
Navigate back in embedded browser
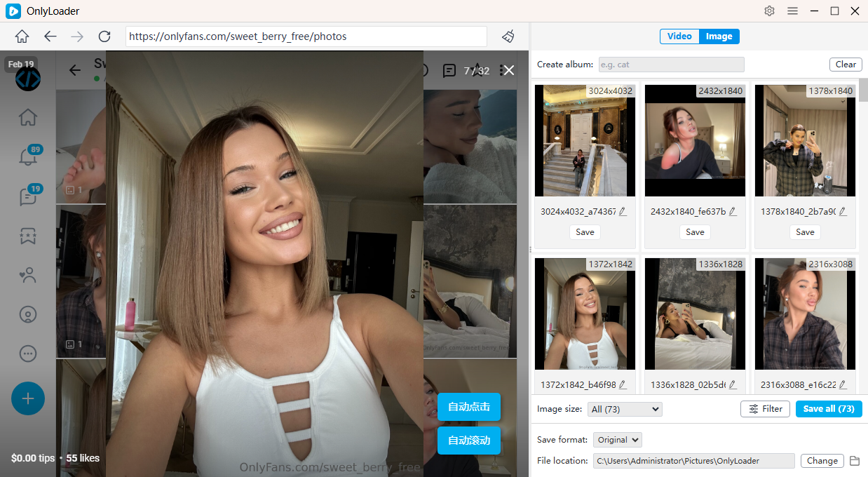(50, 36)
